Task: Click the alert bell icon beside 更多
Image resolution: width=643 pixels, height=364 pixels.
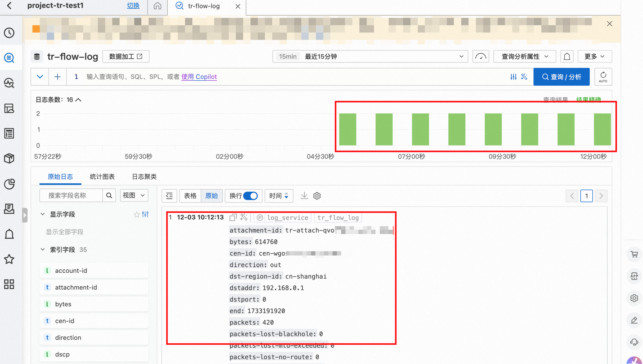Action: point(567,56)
